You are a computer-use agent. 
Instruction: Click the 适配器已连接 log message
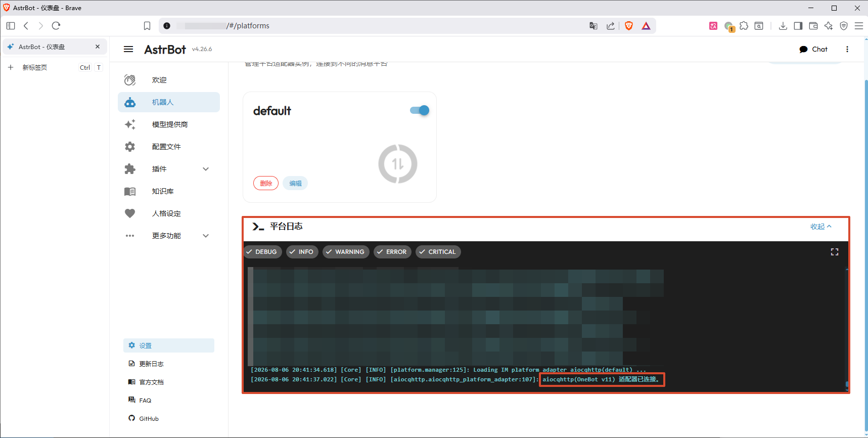pyautogui.click(x=601, y=379)
